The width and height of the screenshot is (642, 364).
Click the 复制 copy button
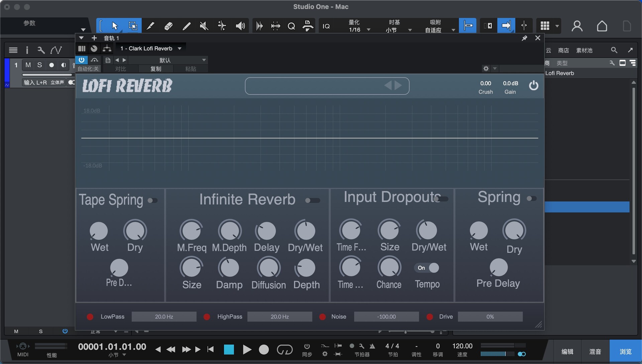click(x=156, y=69)
